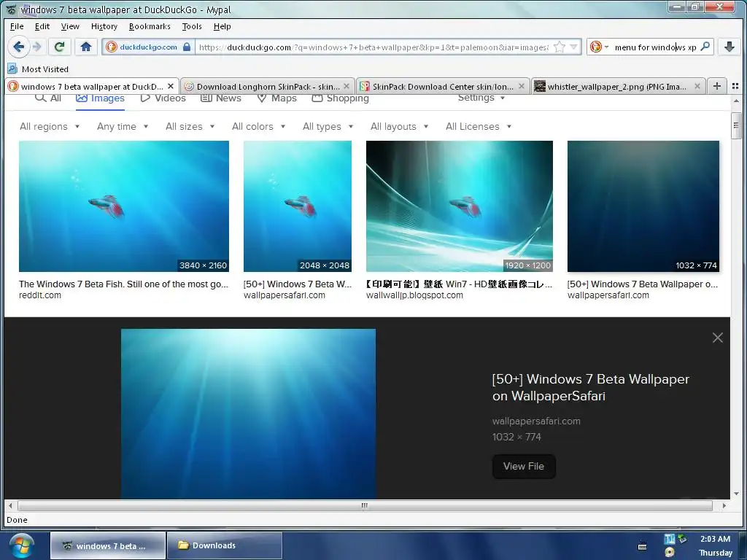This screenshot has width=747, height=560.
Task: Click the 2:03 AM taskbar clock
Action: [715, 539]
